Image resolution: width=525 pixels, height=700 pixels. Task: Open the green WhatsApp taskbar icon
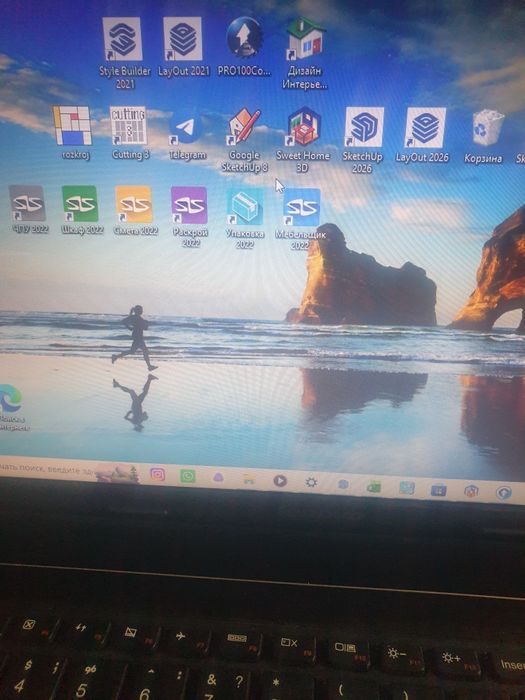tap(188, 476)
